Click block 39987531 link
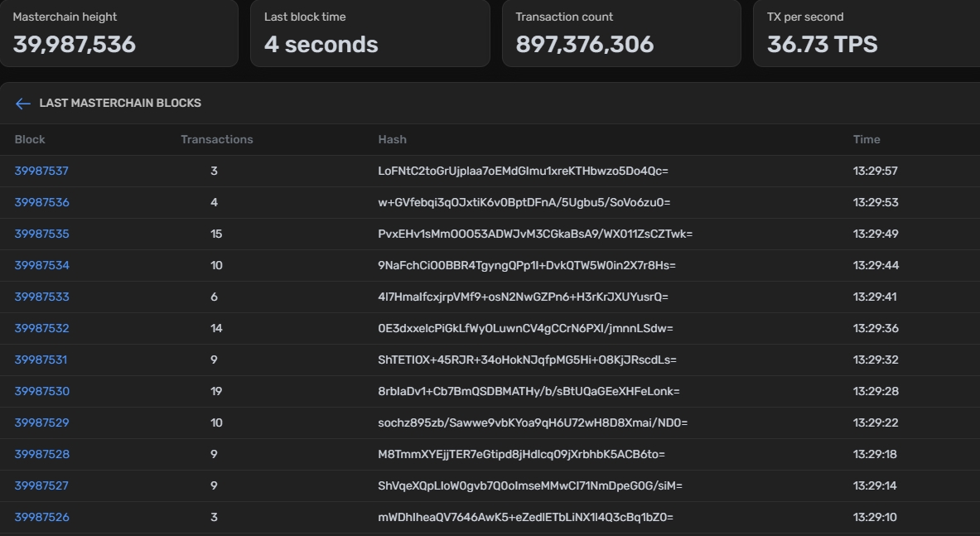Viewport: 980px width, 536px height. pyautogui.click(x=41, y=360)
